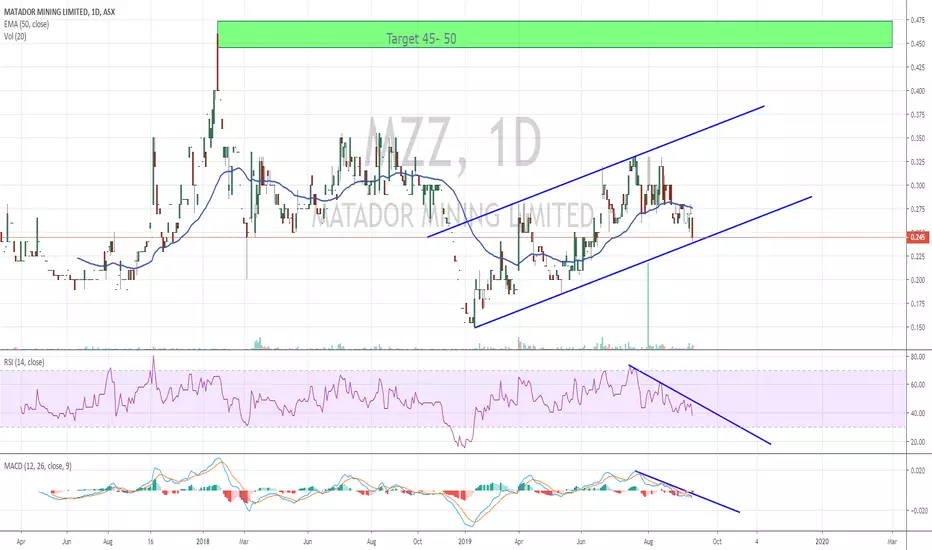Image resolution: width=932 pixels, height=550 pixels.
Task: Select the upper blue channel trend line
Action: pyautogui.click(x=596, y=171)
